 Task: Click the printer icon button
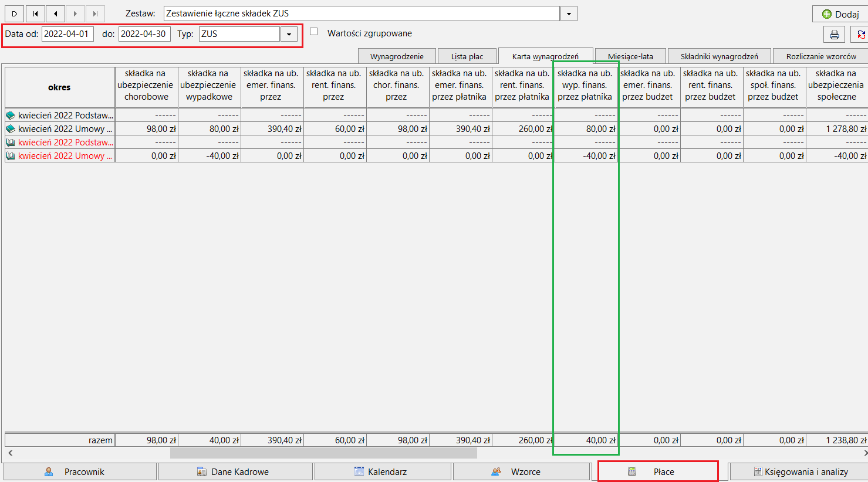[x=834, y=35]
